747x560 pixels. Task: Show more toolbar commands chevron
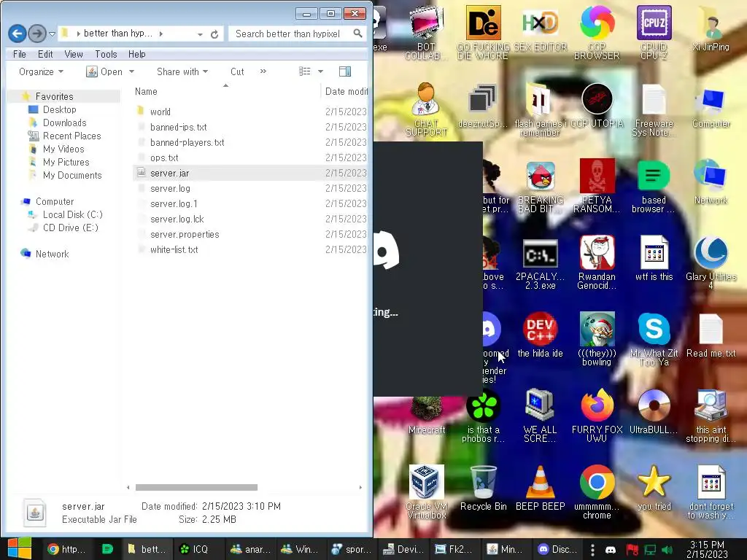point(263,71)
